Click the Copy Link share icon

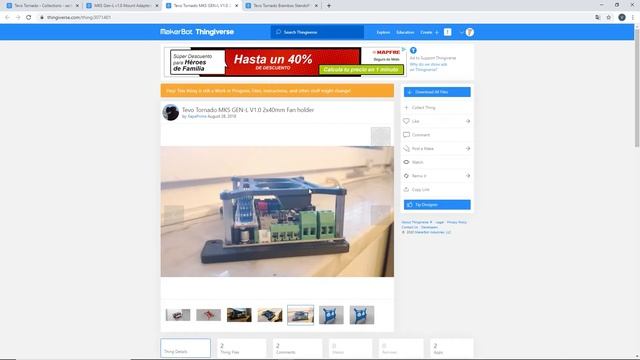[x=406, y=189]
